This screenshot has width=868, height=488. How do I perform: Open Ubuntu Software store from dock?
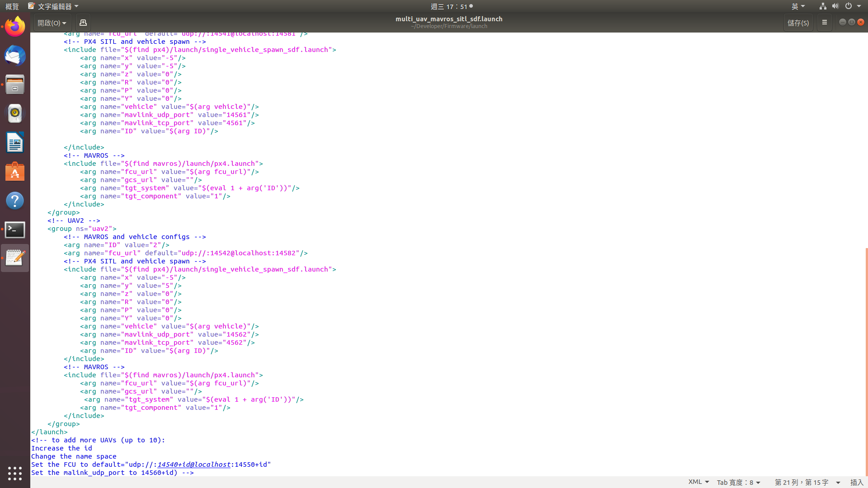click(15, 172)
